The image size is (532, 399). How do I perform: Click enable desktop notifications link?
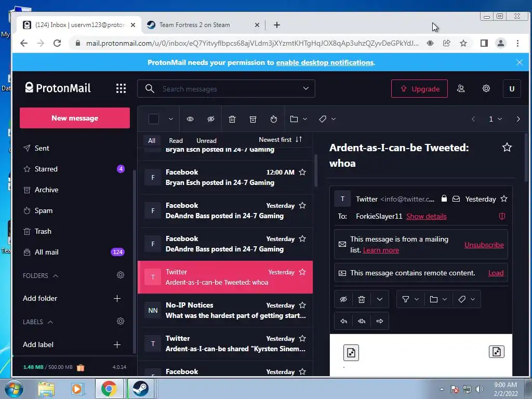[325, 62]
